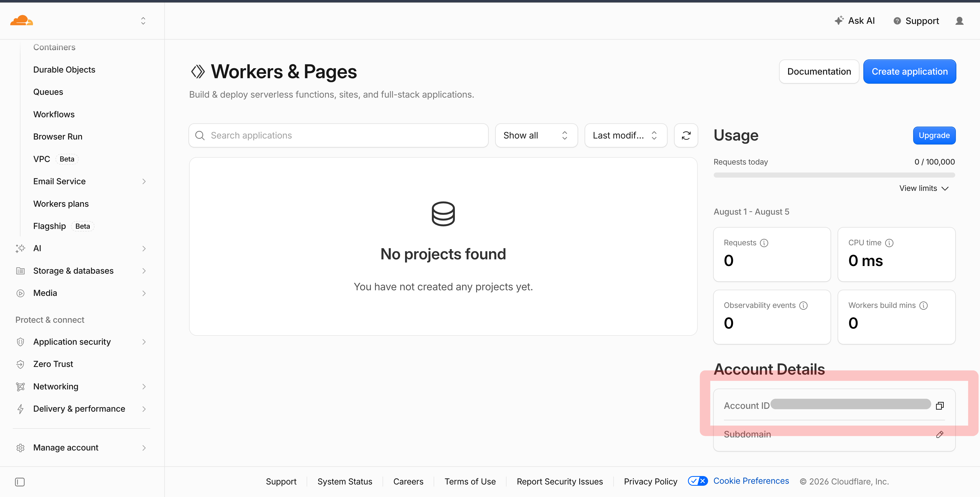Click Ask AI in header
Screen dimensions: 980x497
click(x=855, y=21)
